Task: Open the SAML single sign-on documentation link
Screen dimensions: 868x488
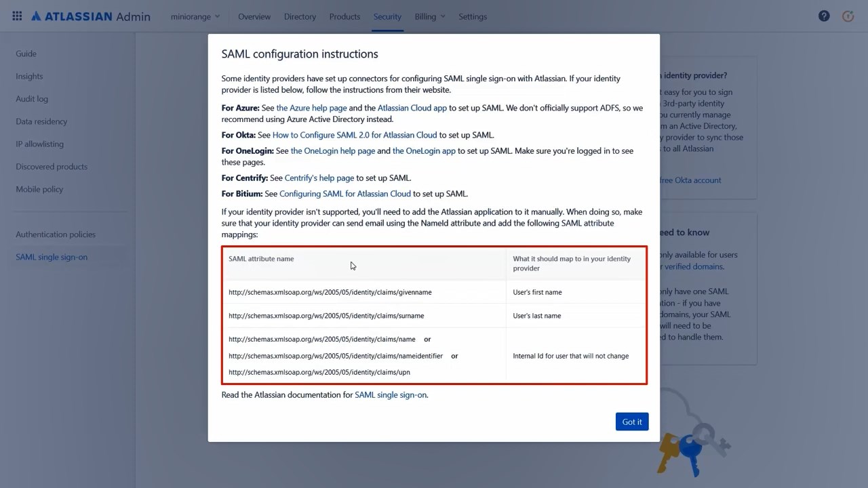Action: click(x=391, y=394)
